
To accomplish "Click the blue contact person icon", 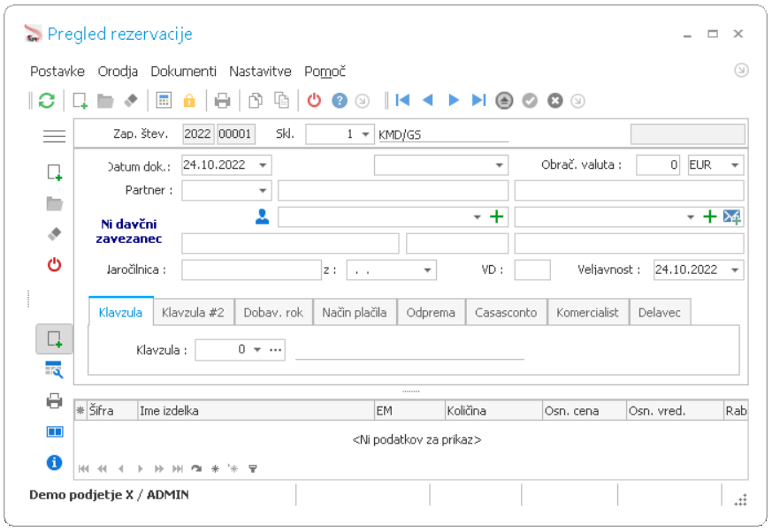I will [263, 217].
